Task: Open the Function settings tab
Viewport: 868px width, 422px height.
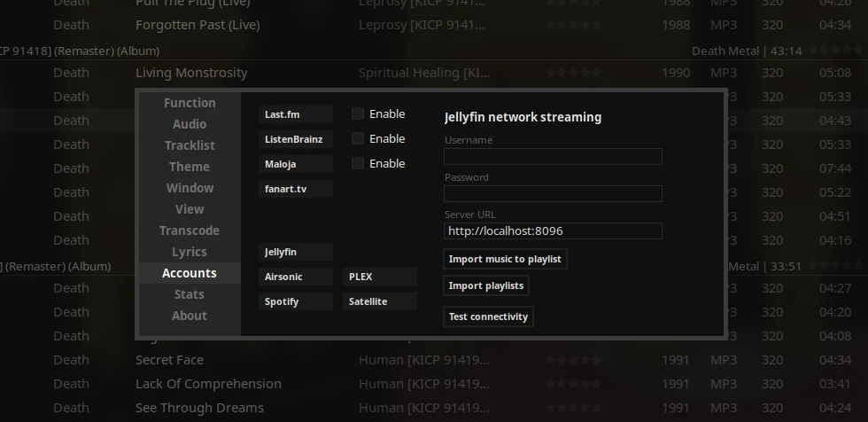Action: [x=190, y=103]
